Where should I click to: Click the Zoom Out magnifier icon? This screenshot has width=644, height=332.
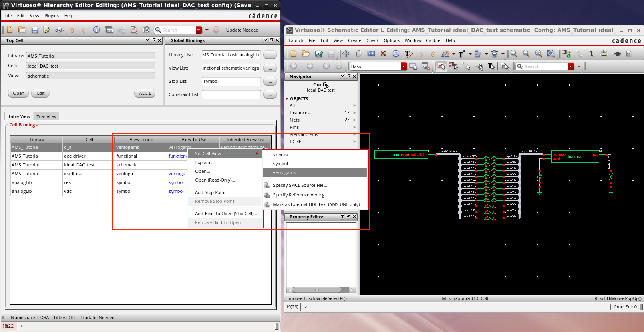(x=526, y=53)
